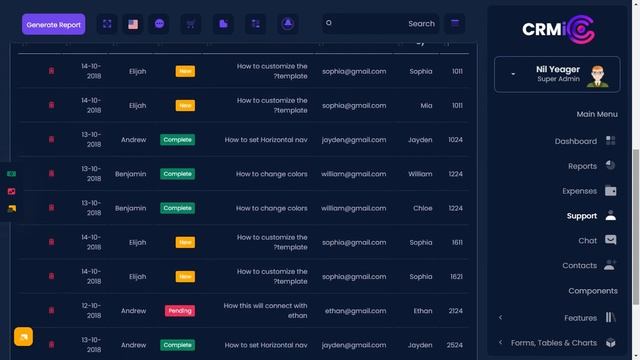Open the US flag language selector
Viewport: 640px width, 360px height.
click(133, 24)
